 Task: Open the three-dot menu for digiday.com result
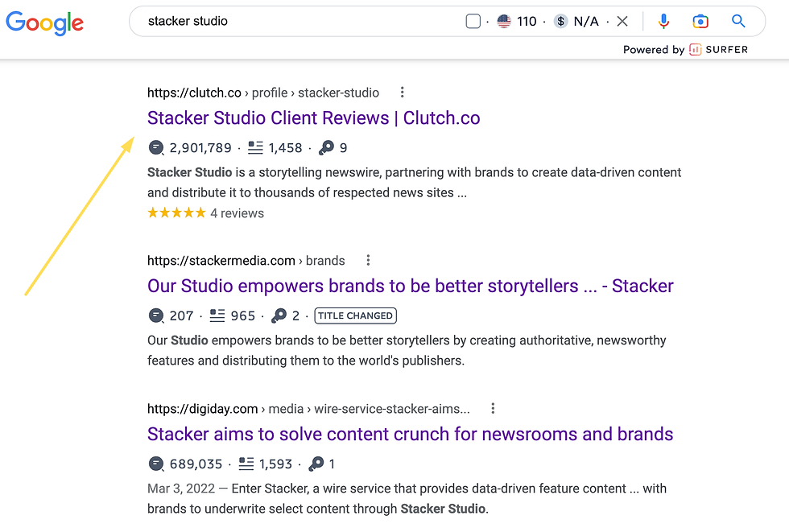tap(493, 408)
